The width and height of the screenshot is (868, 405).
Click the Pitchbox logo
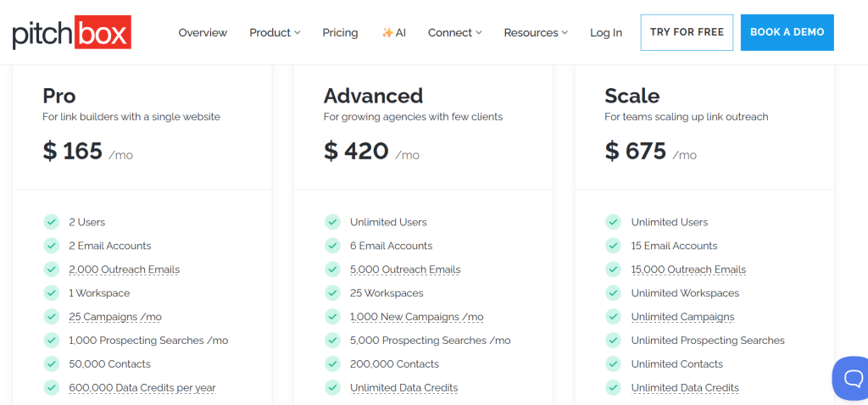[x=71, y=33]
